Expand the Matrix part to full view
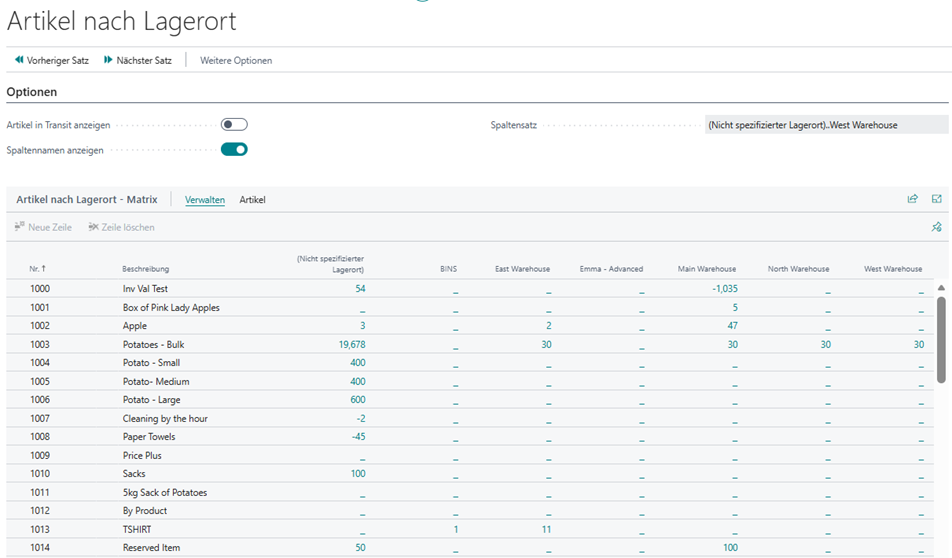Screen dimensions: 952x558 point(937,199)
